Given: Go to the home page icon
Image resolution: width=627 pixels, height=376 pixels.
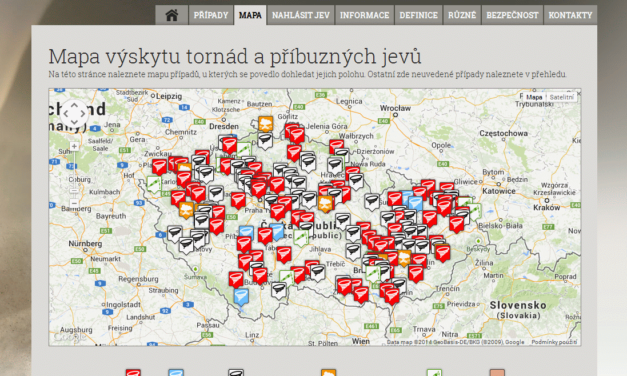Looking at the screenshot, I should pyautogui.click(x=172, y=15).
